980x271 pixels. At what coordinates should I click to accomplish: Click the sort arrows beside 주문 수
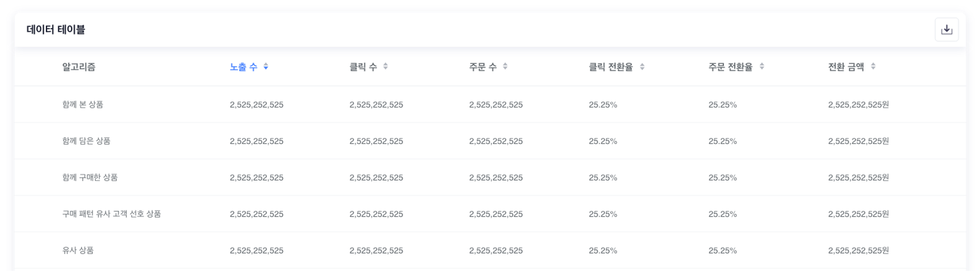(505, 67)
